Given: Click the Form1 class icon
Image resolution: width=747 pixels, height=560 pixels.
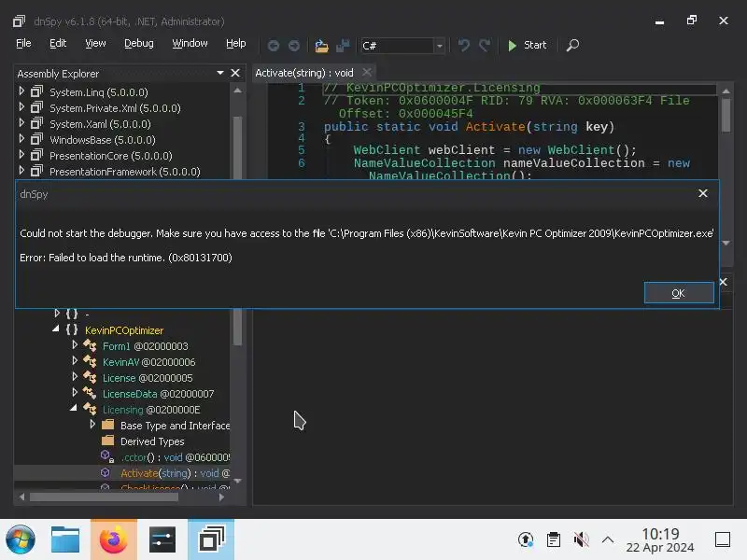Looking at the screenshot, I should pyautogui.click(x=90, y=345).
